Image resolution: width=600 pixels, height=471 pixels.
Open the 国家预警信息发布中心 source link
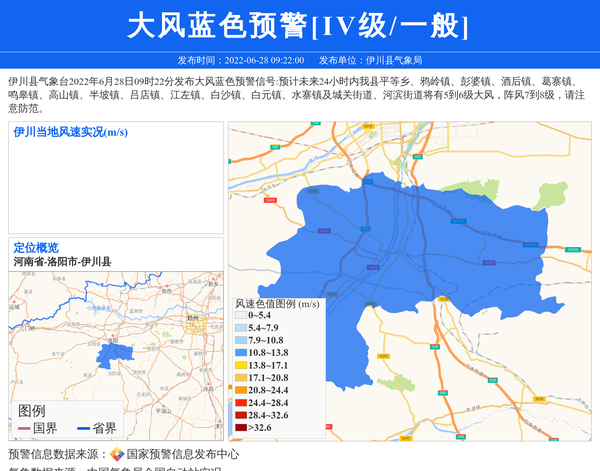pyautogui.click(x=182, y=454)
